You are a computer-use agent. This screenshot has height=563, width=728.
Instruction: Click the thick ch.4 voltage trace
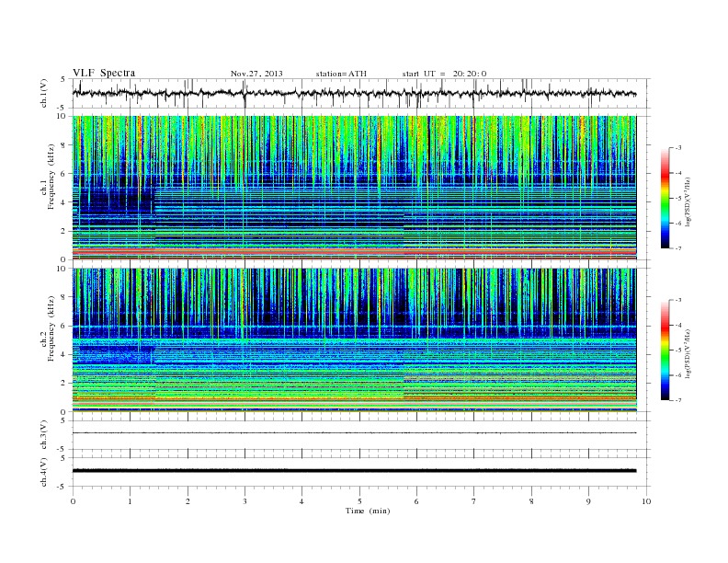(x=354, y=471)
